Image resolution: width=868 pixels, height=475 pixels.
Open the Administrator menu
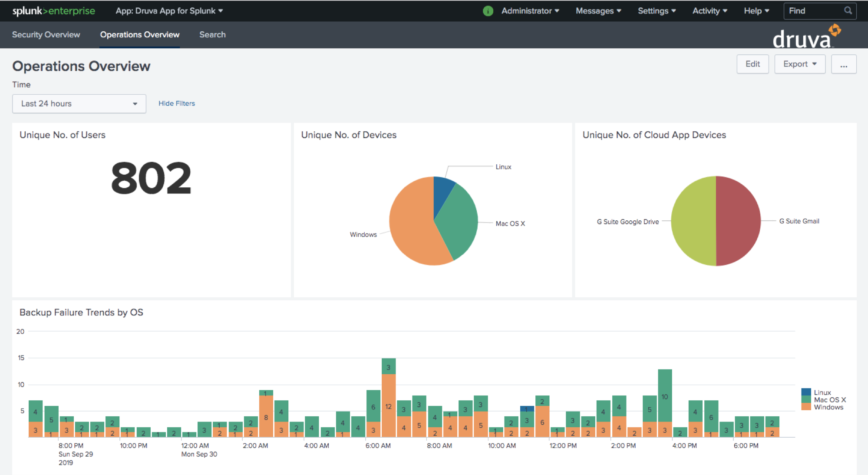click(x=530, y=11)
